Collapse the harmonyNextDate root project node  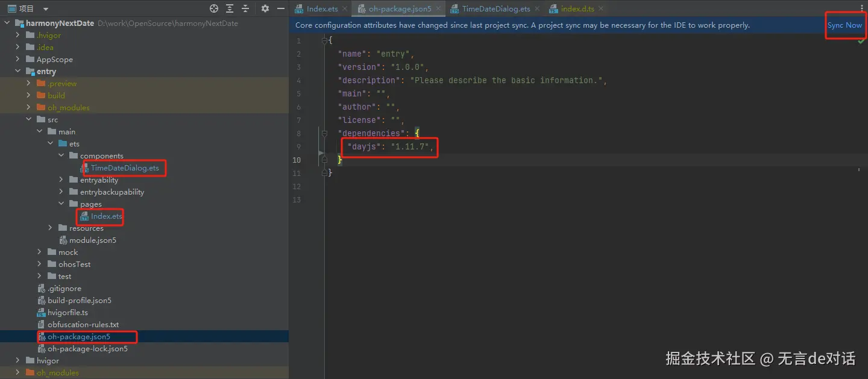pos(7,23)
